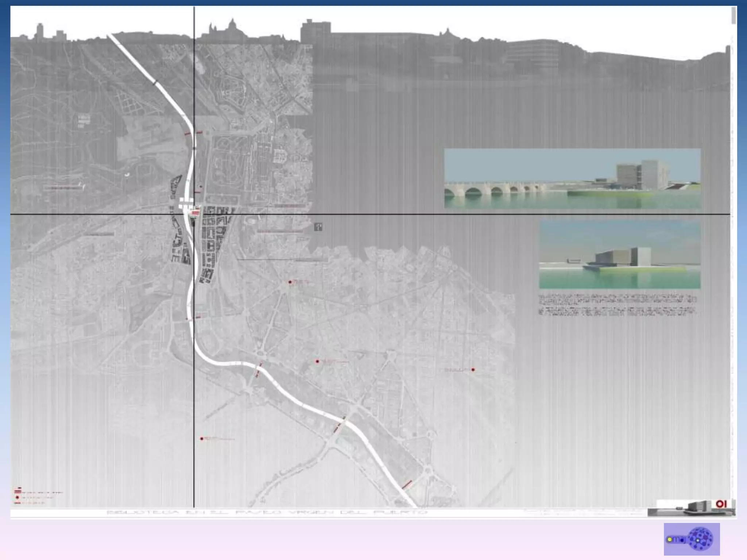
Task: Click the red bridge mark at the river's lower end
Action: tap(407, 485)
